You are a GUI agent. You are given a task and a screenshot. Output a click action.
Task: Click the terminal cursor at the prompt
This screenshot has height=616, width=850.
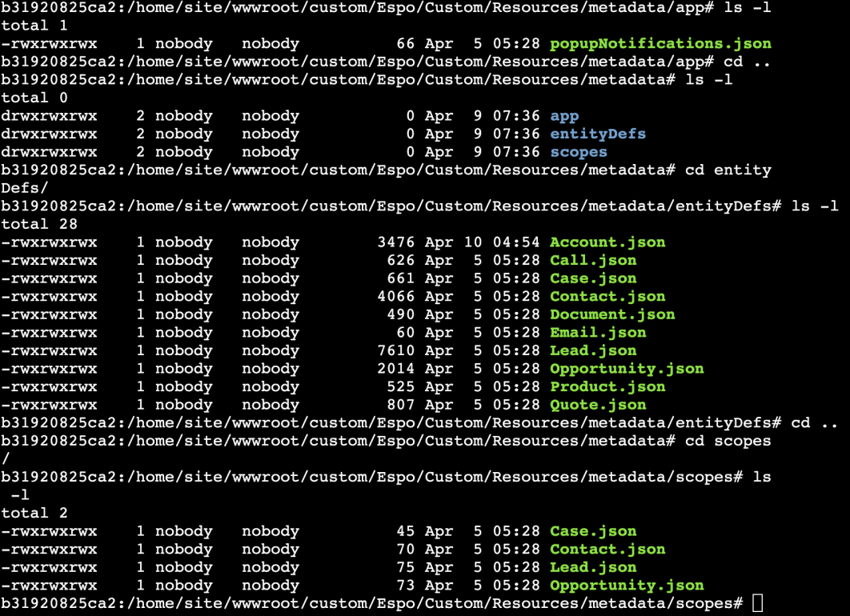point(757,603)
